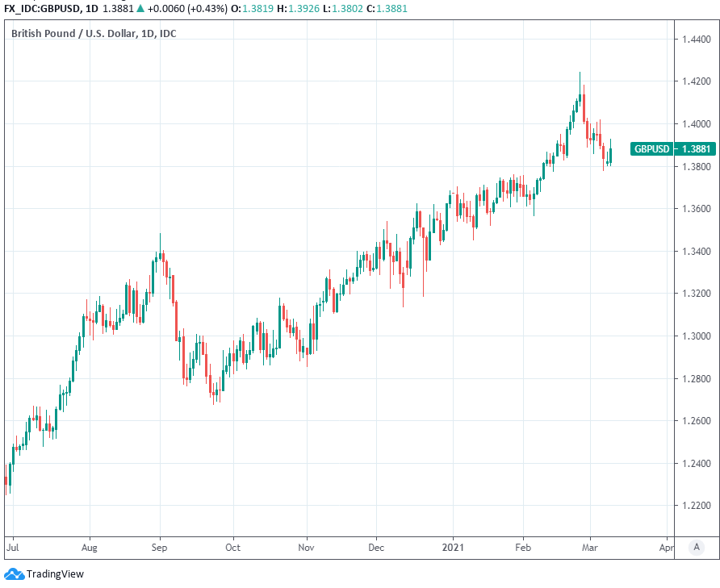Click the 1.3000 price axis label
The image size is (720, 588).
point(696,336)
